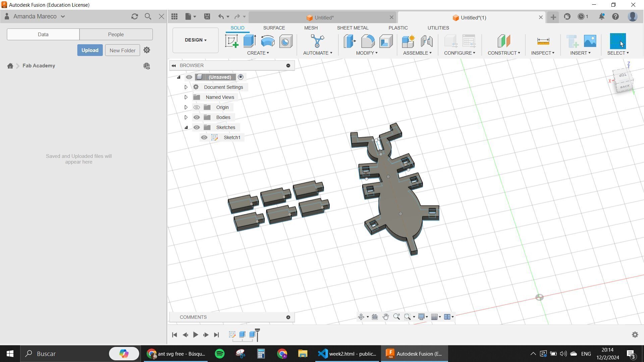Select the Measure tool
This screenshot has height=362, width=644.
(x=543, y=41)
